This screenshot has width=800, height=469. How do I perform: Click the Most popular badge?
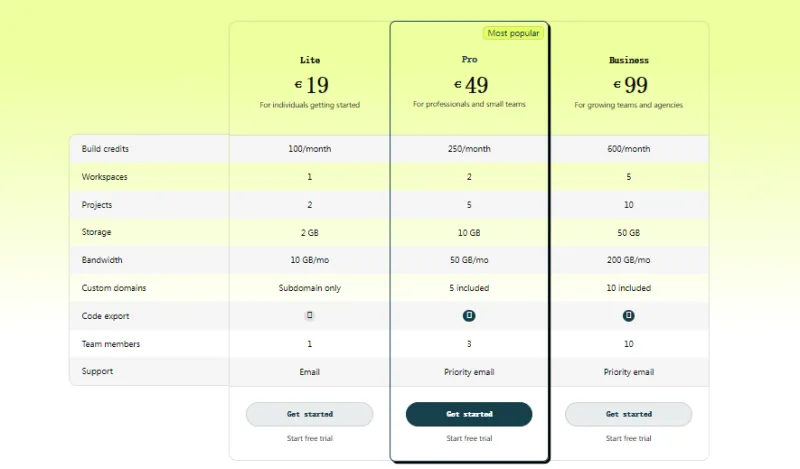coord(513,33)
